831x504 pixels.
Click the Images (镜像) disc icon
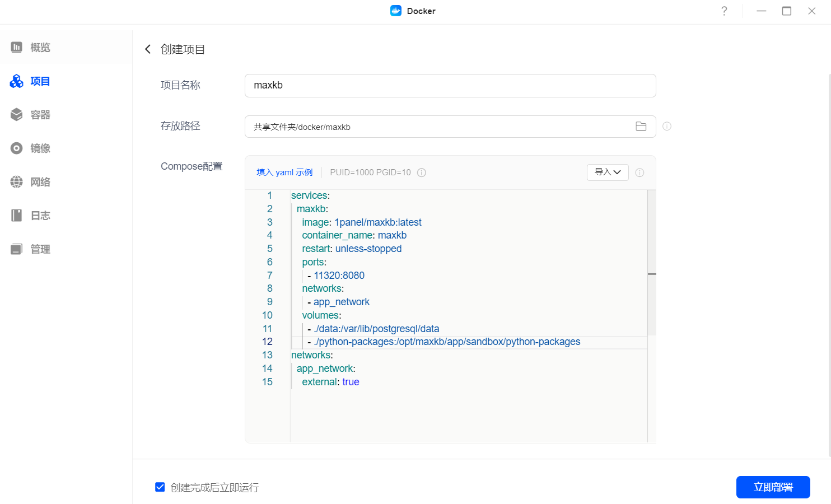[x=17, y=148]
